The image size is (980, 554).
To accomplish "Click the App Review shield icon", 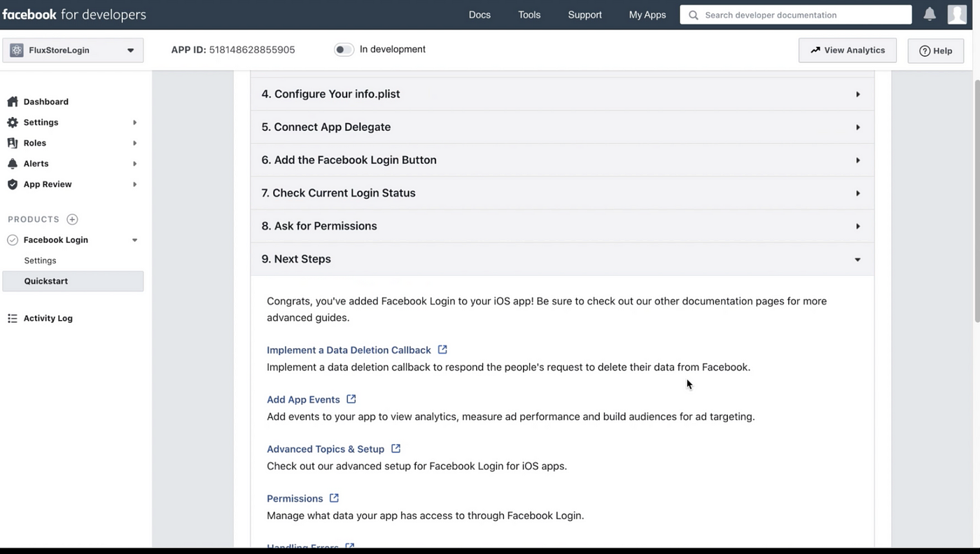I will [x=13, y=184].
